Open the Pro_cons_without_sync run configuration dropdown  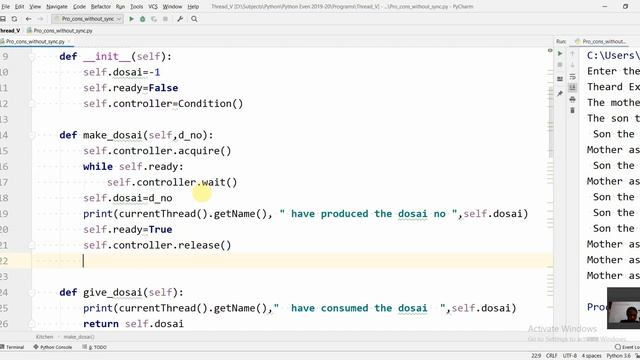pos(87,19)
